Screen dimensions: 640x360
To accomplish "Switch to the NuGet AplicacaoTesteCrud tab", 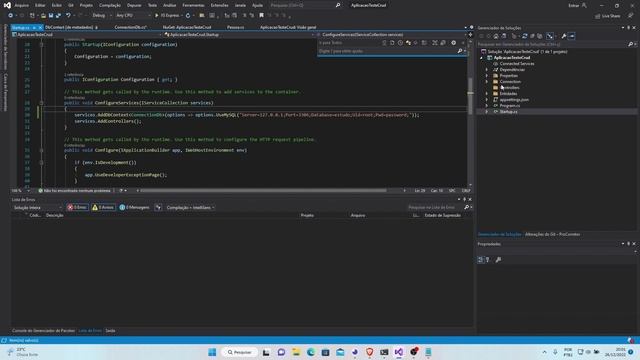I will (x=187, y=27).
